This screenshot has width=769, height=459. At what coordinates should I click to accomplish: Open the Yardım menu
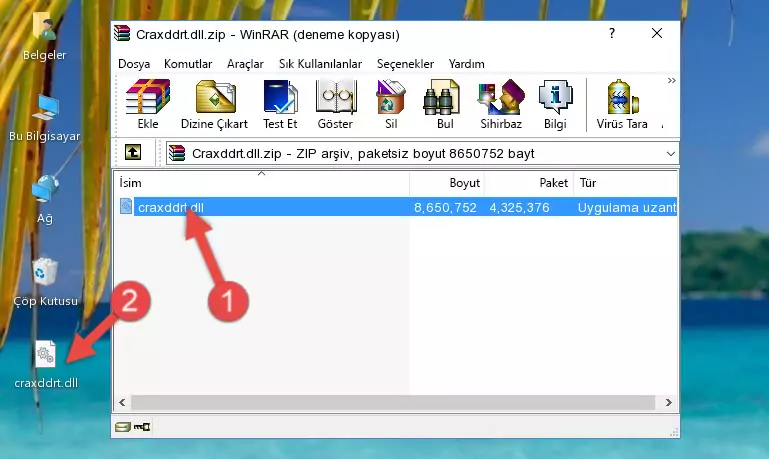(466, 64)
